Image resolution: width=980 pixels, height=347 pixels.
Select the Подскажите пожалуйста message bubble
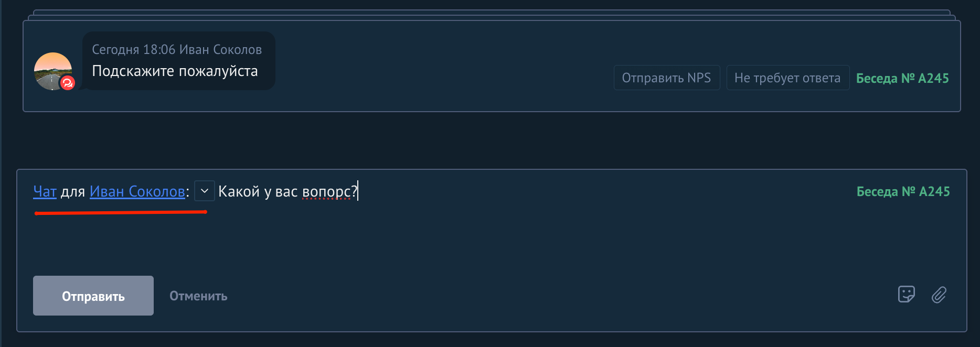click(x=179, y=61)
